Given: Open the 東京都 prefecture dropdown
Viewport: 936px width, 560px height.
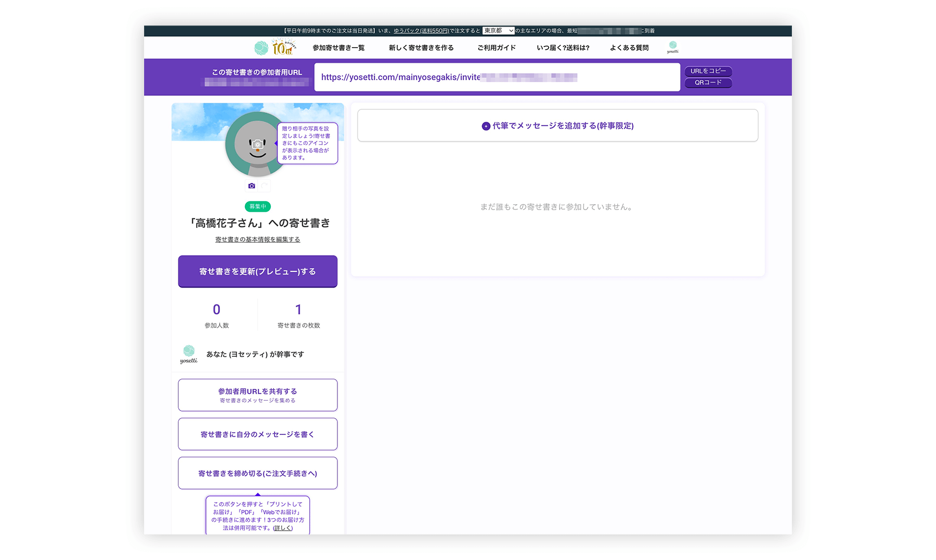Looking at the screenshot, I should (498, 31).
